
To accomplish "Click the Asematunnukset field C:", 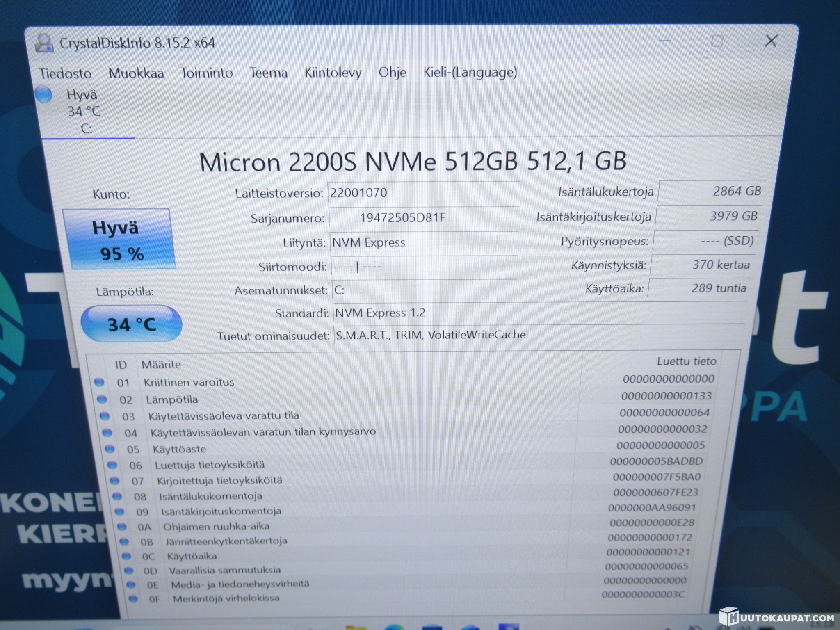I will pos(424,290).
